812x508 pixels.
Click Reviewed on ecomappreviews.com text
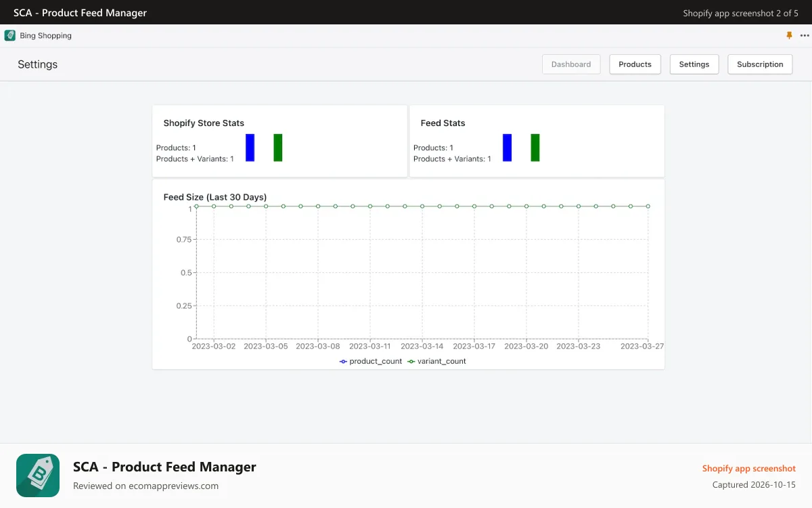[x=146, y=486]
